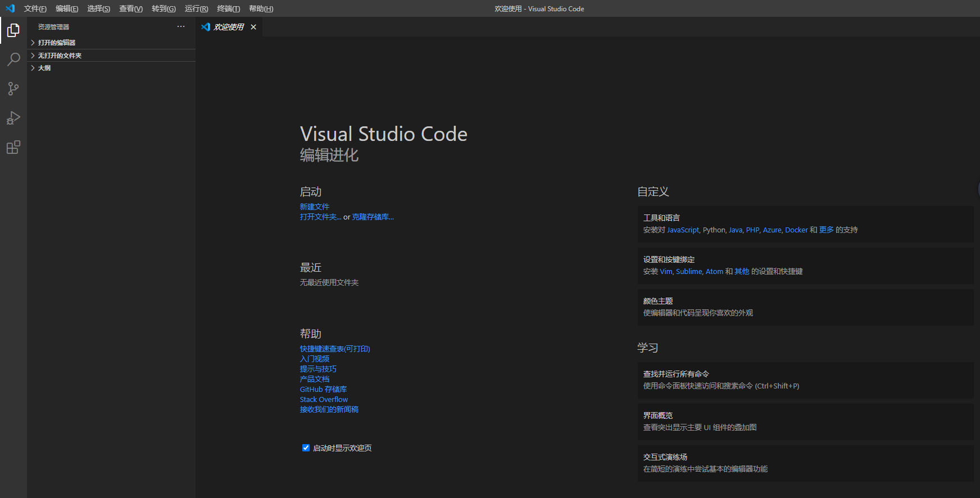
Task: Open the Extensions view icon
Action: point(13,147)
